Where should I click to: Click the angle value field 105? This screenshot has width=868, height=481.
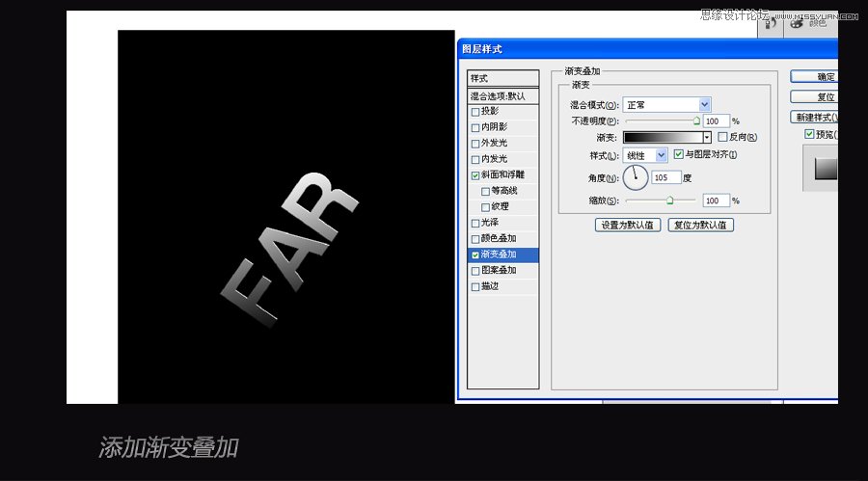click(665, 177)
